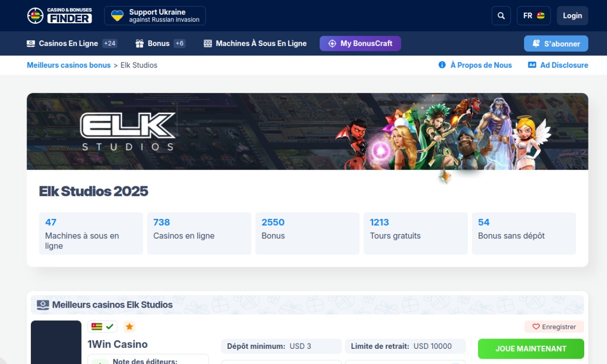Click the S'abonner button
The height and width of the screenshot is (364, 607).
[x=556, y=44]
